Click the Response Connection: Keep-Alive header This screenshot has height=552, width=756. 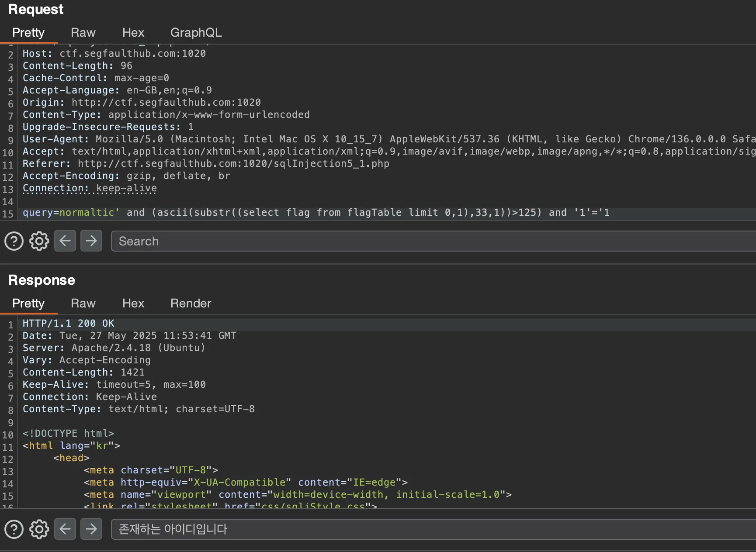(x=90, y=397)
